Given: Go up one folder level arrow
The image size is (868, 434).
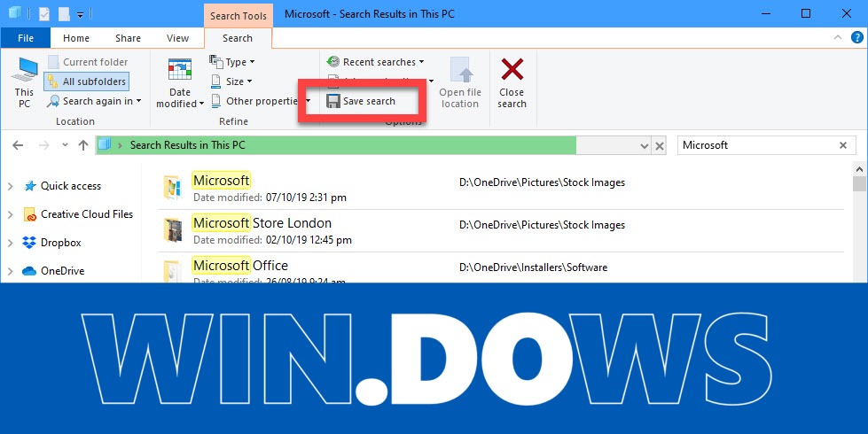Looking at the screenshot, I should 83,145.
